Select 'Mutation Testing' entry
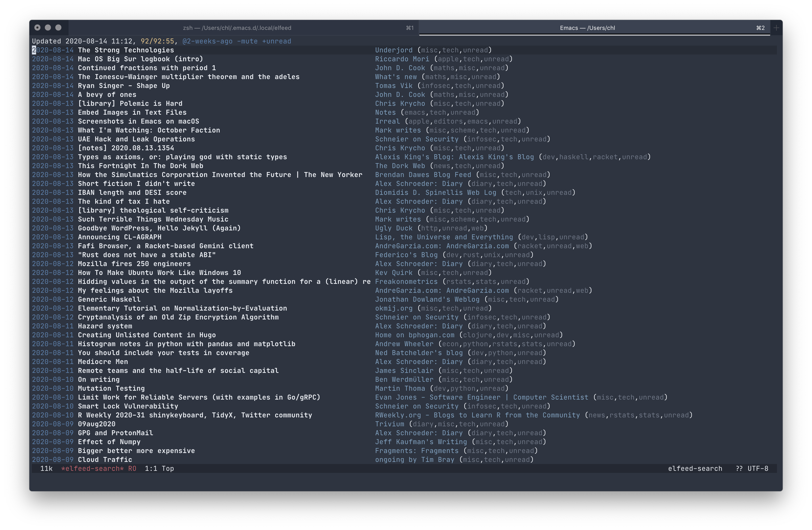812x530 pixels. click(111, 388)
